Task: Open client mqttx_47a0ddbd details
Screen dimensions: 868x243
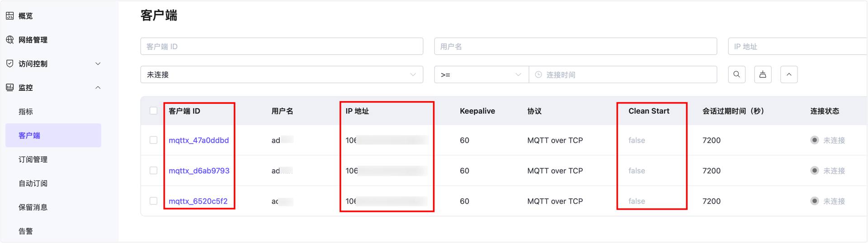Action: tap(198, 140)
